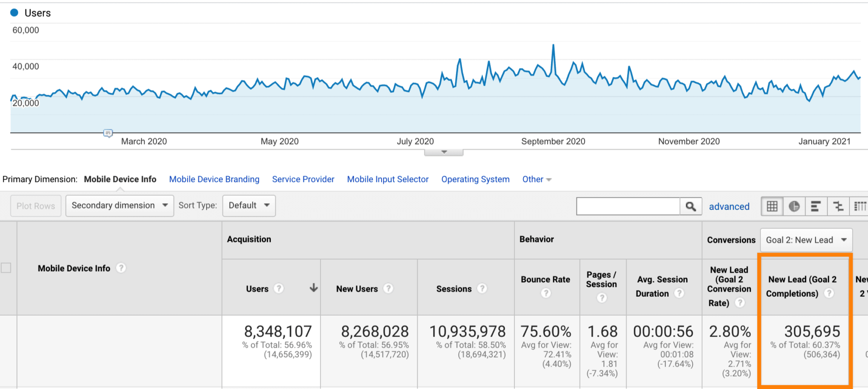Open help for Mobile Device Info column
The height and width of the screenshot is (389, 868).
[121, 268]
